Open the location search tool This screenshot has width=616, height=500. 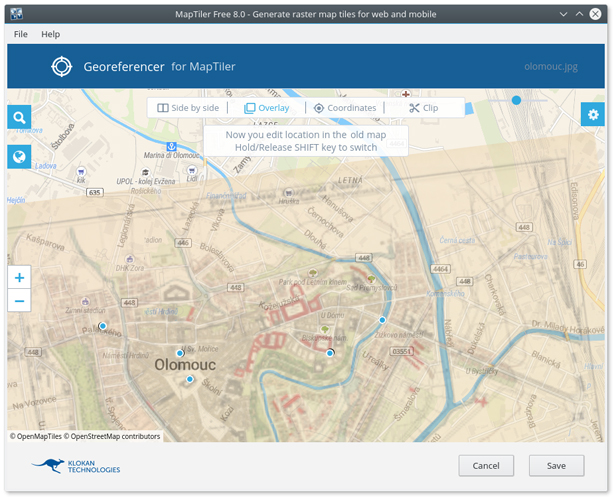[20, 118]
